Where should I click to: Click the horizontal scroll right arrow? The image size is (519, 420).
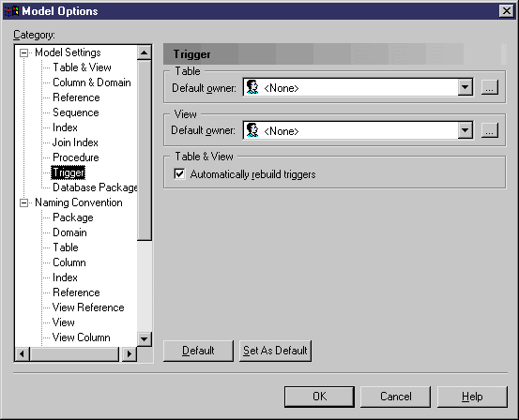pos(130,354)
